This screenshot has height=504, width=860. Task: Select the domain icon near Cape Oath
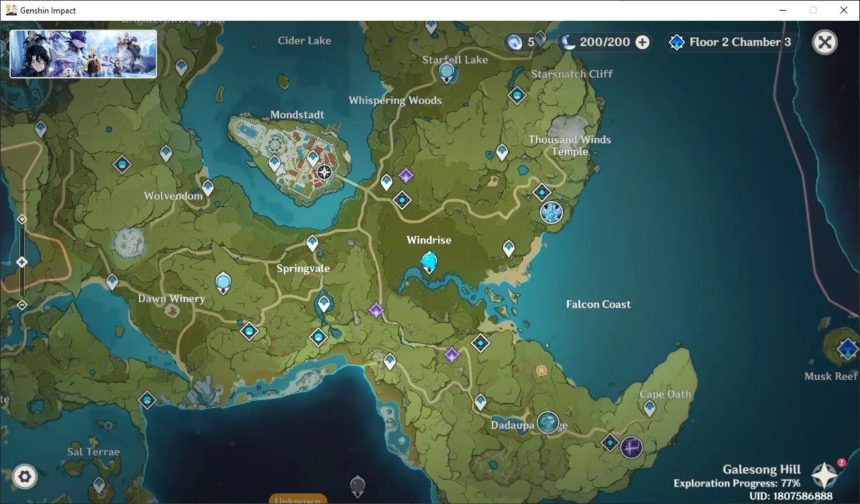tap(631, 447)
